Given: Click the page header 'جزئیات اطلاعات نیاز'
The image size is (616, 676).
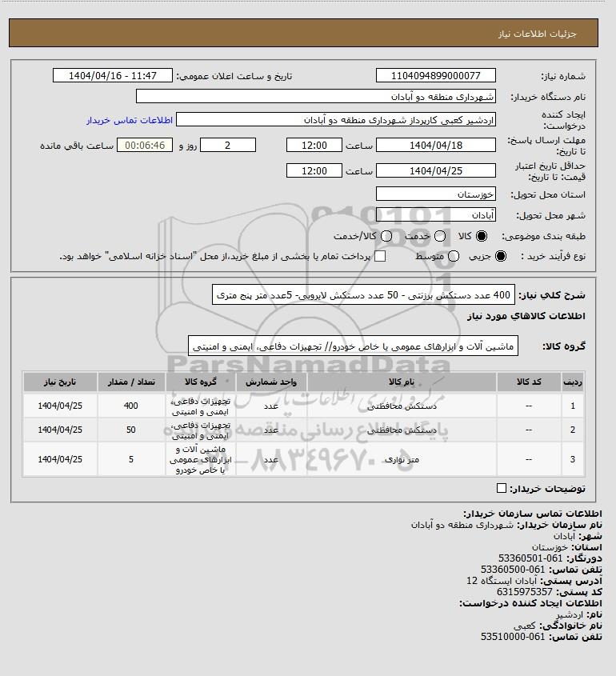Looking at the screenshot, I should [x=537, y=34].
